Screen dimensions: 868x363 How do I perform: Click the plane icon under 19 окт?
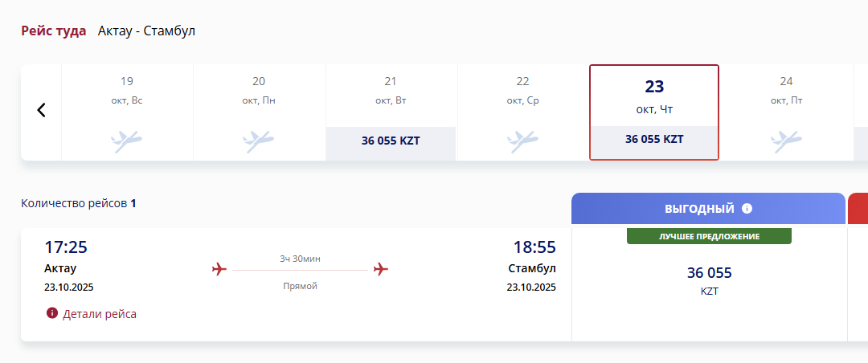coord(127,141)
